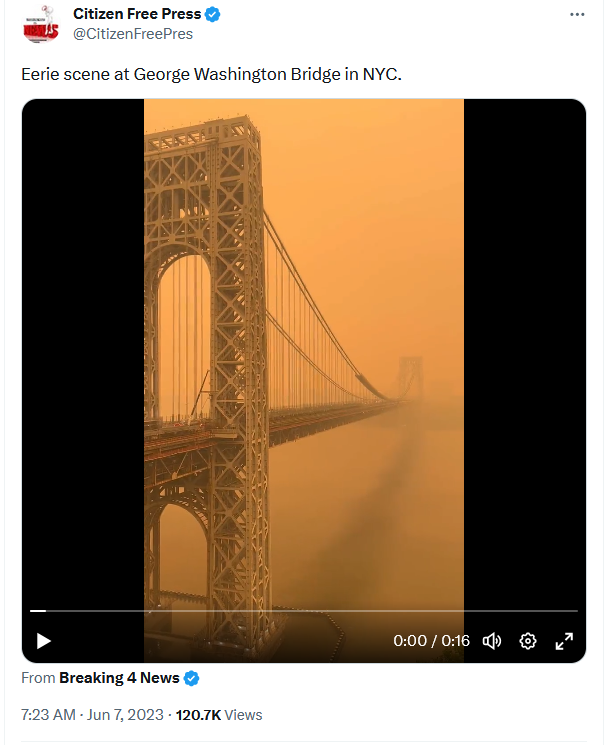Open video settings gear icon
Image resolution: width=604 pixels, height=745 pixels.
pos(528,641)
